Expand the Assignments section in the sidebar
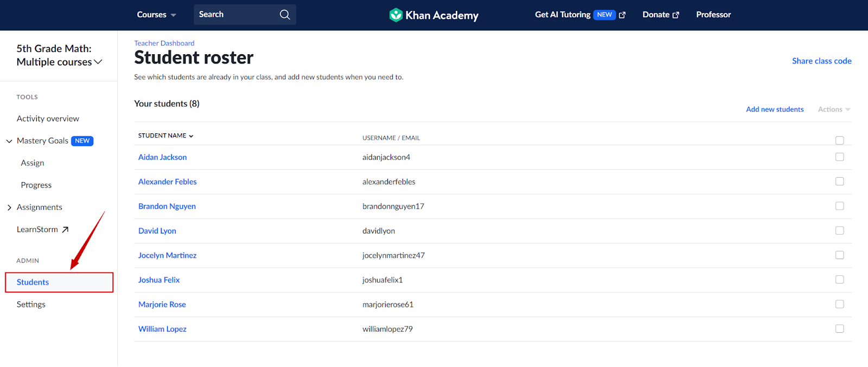The width and height of the screenshot is (868, 367). [x=9, y=207]
